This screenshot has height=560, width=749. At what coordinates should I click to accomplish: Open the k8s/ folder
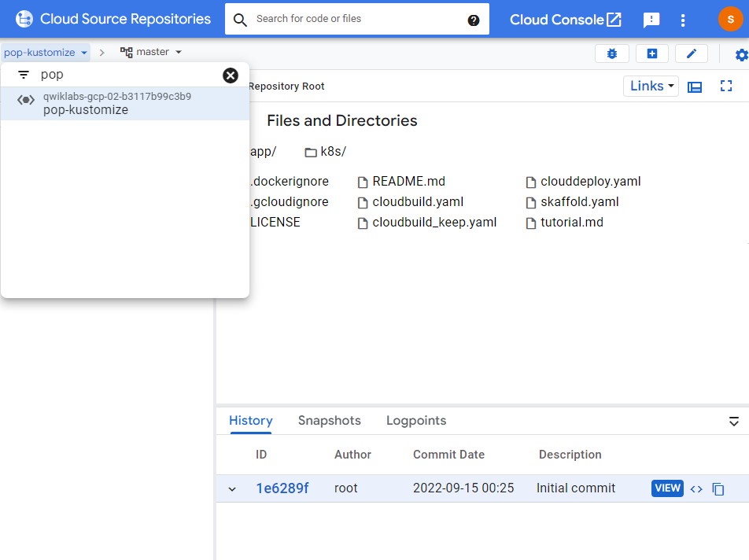(x=326, y=152)
